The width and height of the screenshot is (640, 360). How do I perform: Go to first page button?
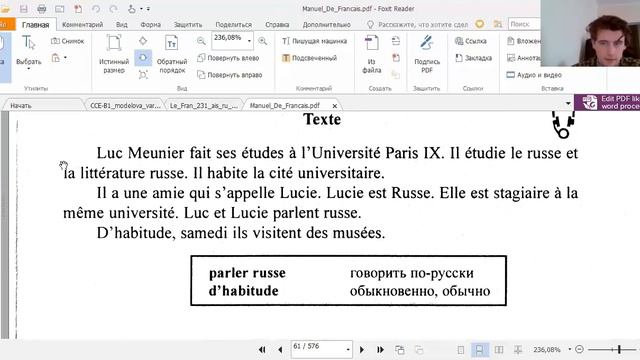click(262, 350)
